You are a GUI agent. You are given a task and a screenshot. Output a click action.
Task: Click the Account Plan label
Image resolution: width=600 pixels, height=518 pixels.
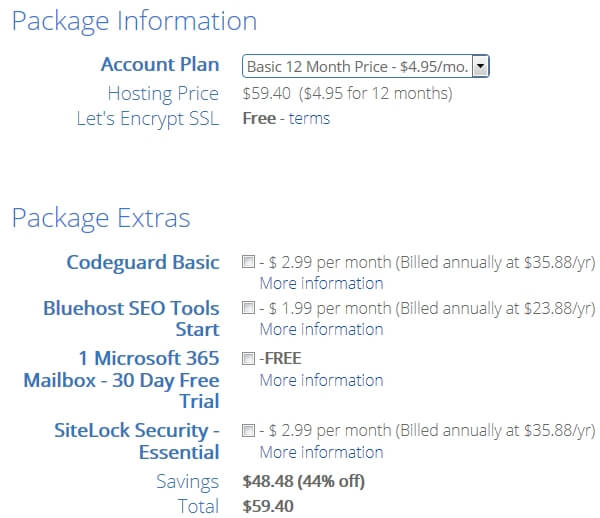point(160,64)
